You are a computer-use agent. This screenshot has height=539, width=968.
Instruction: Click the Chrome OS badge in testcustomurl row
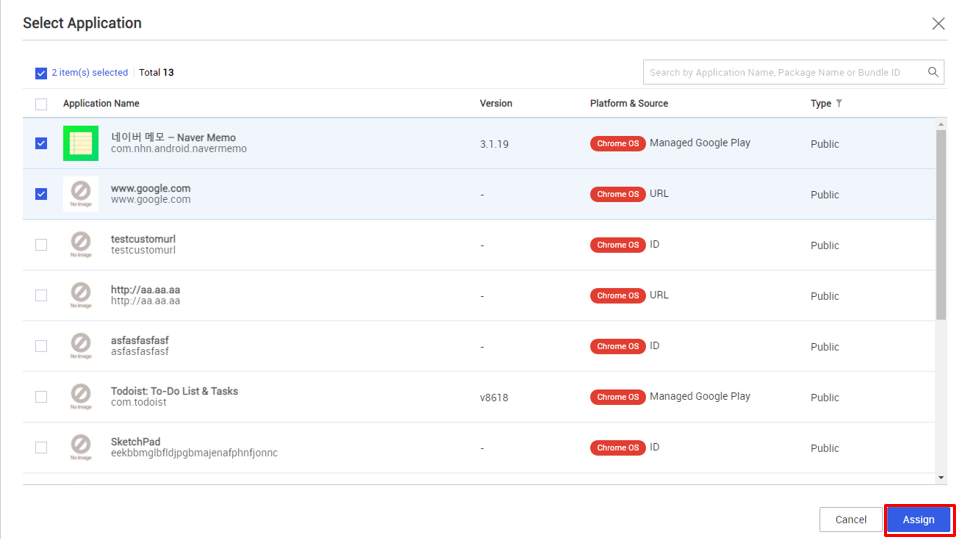click(617, 244)
